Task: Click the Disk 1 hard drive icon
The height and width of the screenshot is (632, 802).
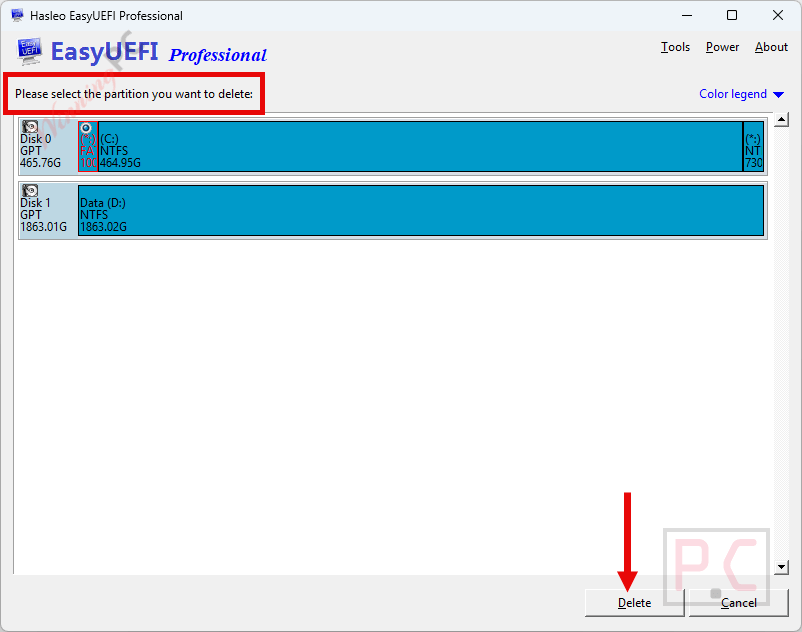Action: 30,190
